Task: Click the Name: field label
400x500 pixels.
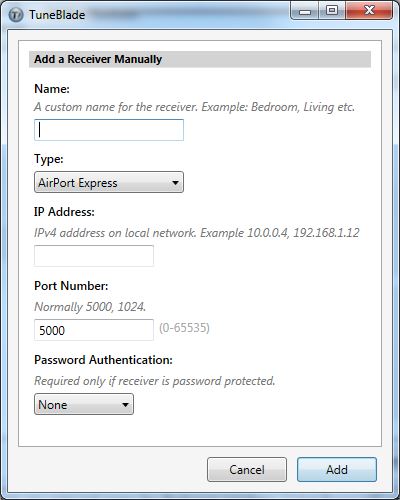Action: point(52,89)
